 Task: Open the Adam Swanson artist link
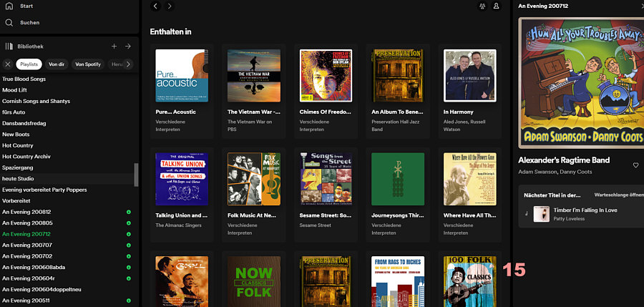pyautogui.click(x=537, y=172)
